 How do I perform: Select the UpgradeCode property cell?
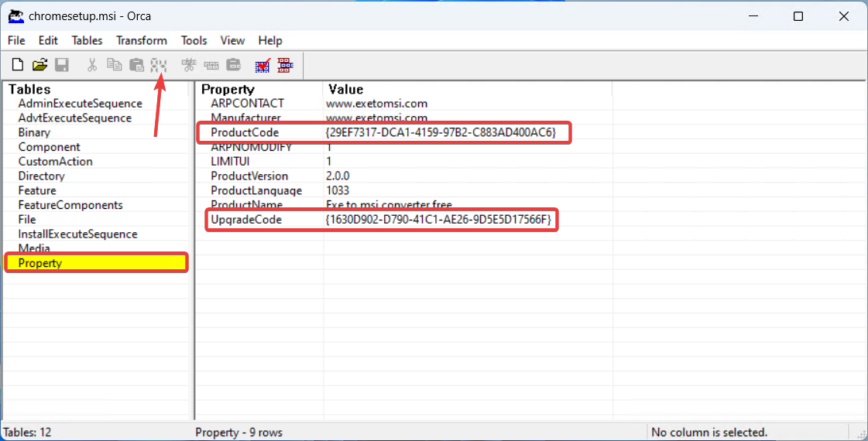[245, 220]
